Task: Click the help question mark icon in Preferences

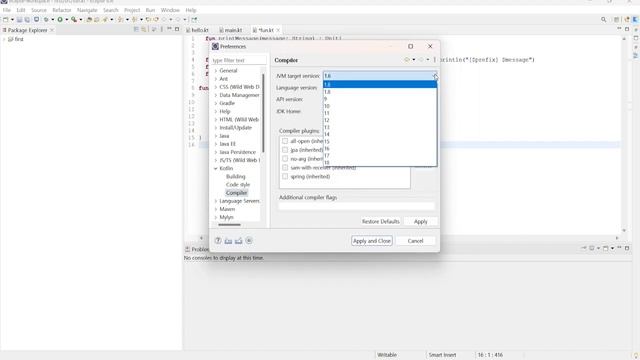Action: [218, 241]
